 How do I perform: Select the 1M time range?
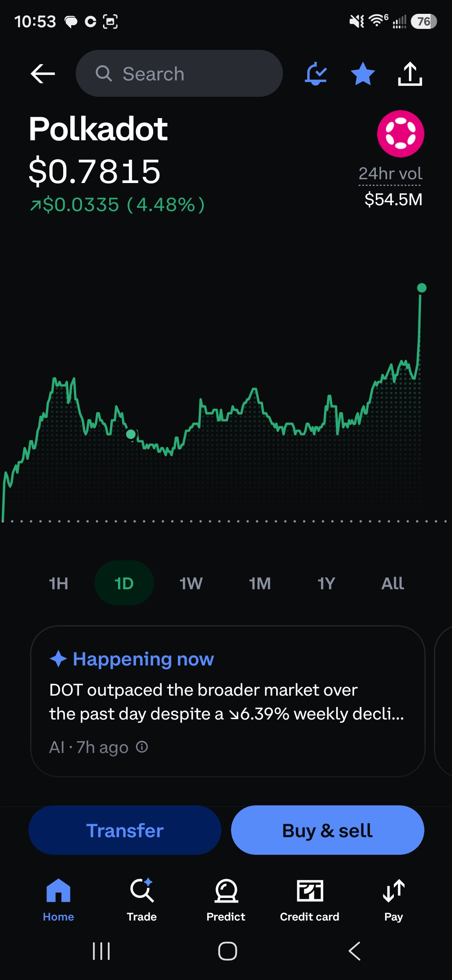tap(259, 583)
